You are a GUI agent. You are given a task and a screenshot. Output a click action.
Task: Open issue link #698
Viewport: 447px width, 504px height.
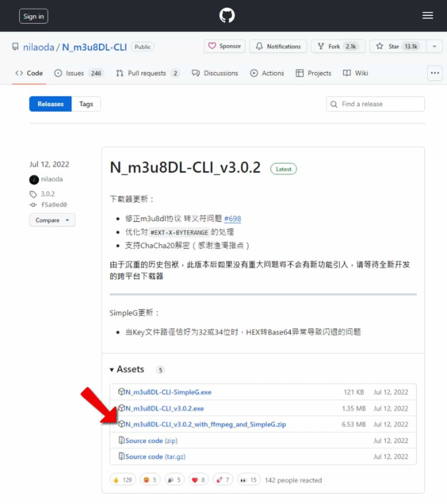pos(233,219)
